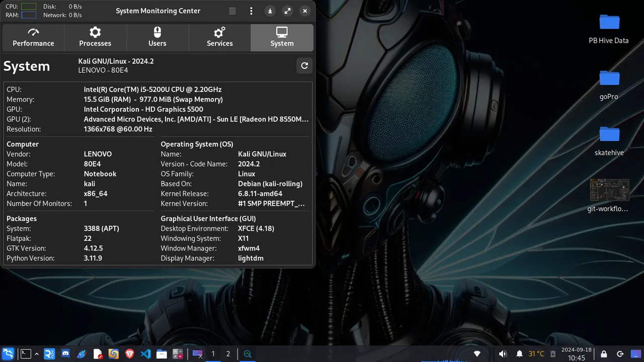Click the blue panel button at far right
This screenshot has height=362, width=644.
point(636,354)
